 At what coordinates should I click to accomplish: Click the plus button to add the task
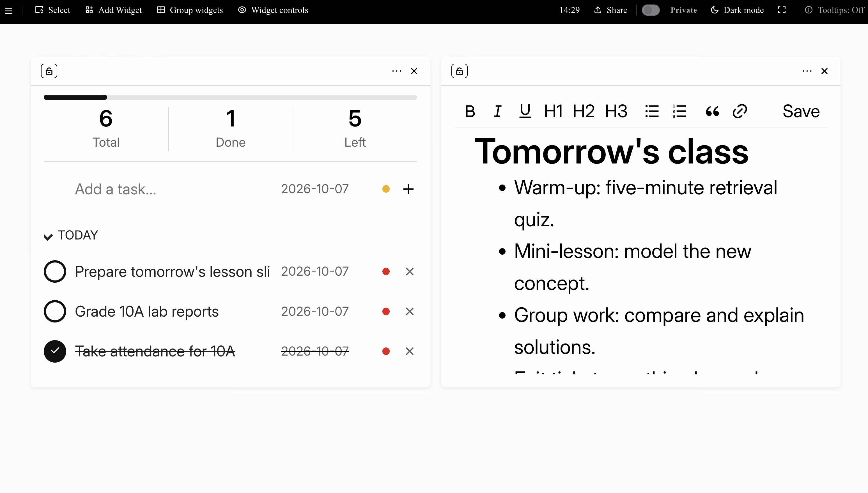(408, 189)
